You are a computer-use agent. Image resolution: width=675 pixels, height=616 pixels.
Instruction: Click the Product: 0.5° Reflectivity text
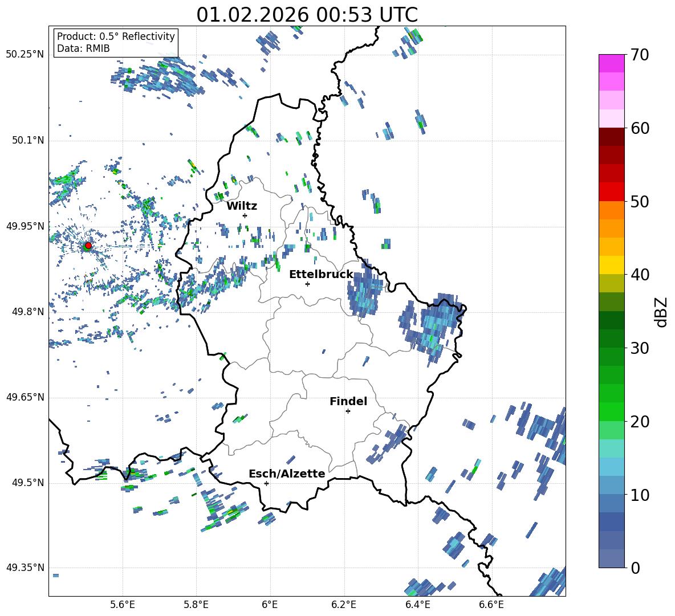coord(116,36)
